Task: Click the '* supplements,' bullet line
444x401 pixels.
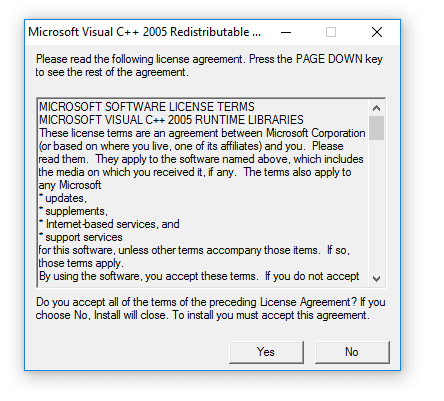Action: tap(73, 211)
